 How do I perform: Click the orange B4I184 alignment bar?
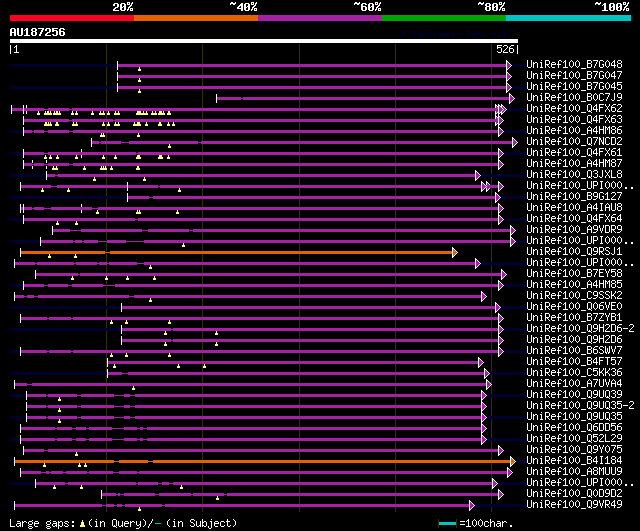[x=263, y=462]
